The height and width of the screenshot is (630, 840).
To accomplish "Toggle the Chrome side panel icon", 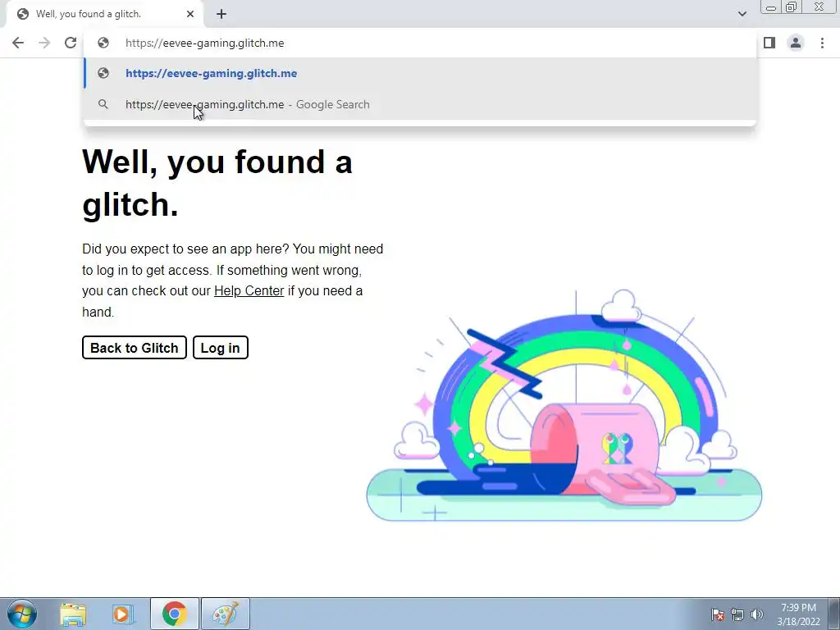I will coord(769,43).
